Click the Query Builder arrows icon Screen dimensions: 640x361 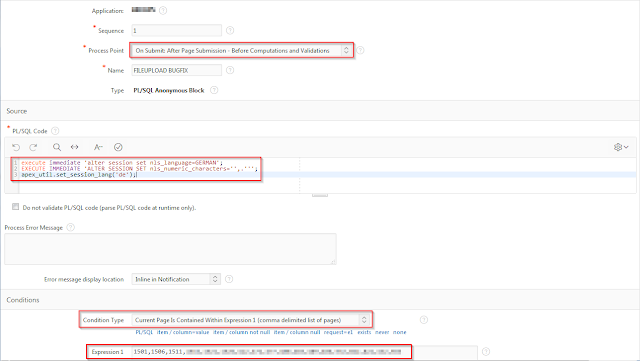75,147
